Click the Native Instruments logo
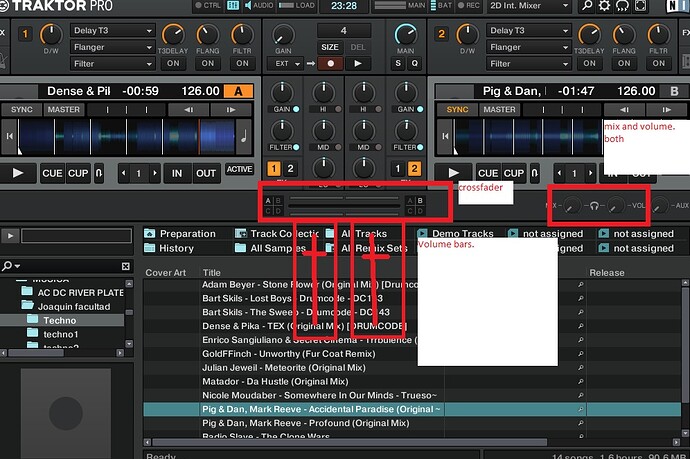 coord(677,6)
